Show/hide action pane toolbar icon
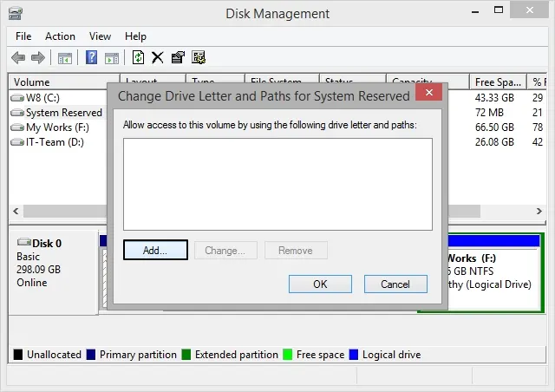 112,58
